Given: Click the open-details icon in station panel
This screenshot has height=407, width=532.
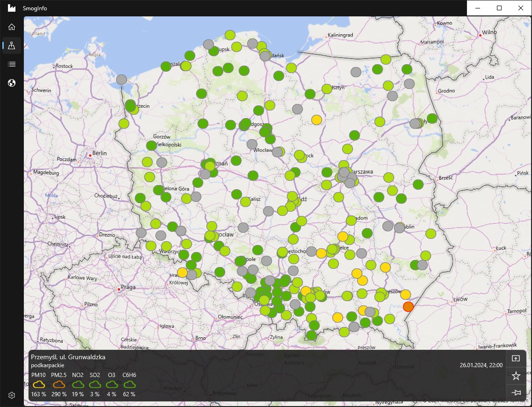Looking at the screenshot, I should point(516,359).
